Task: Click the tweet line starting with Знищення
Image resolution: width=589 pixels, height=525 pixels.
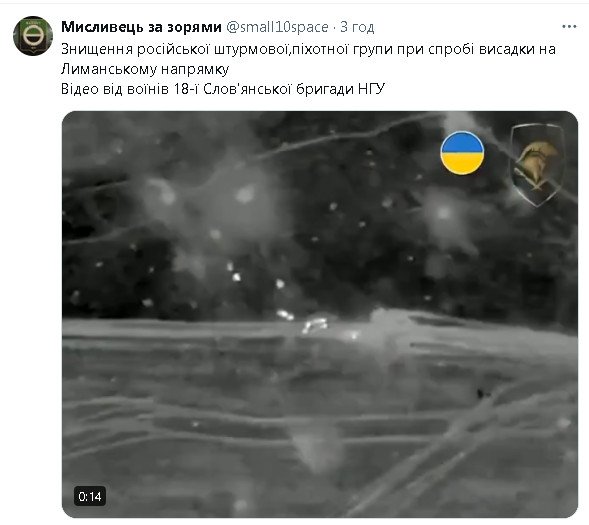Action: click(308, 49)
